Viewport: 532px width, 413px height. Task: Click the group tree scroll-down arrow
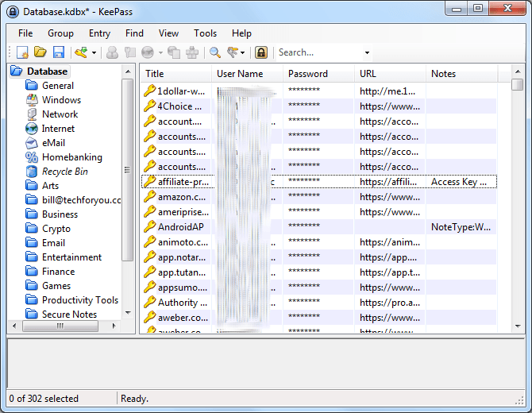point(128,313)
